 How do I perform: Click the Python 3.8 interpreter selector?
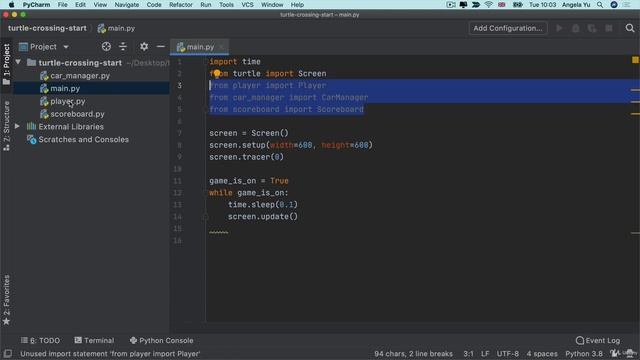(584, 353)
